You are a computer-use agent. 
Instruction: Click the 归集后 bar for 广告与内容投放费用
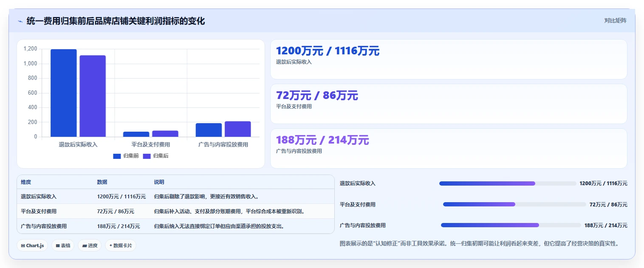[238, 129]
